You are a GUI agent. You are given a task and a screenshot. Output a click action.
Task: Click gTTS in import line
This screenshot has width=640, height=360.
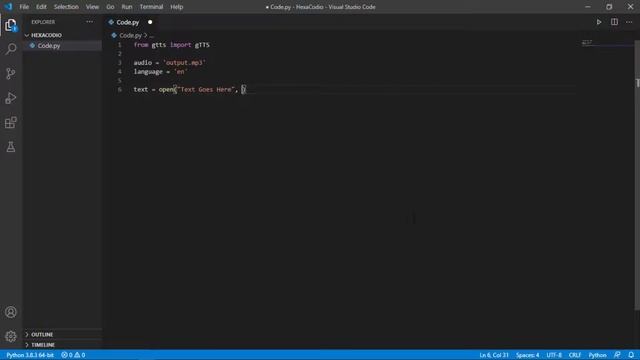tap(202, 45)
